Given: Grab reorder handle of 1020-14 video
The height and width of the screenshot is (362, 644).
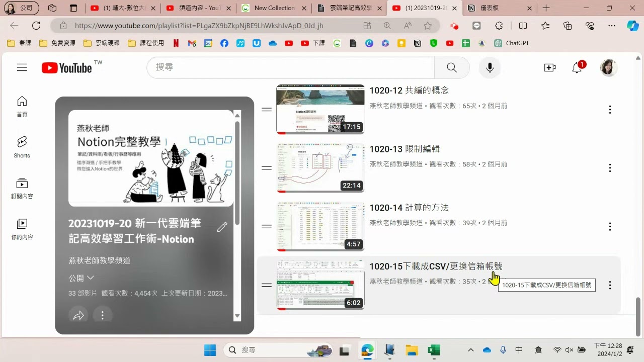Looking at the screenshot, I should [267, 227].
